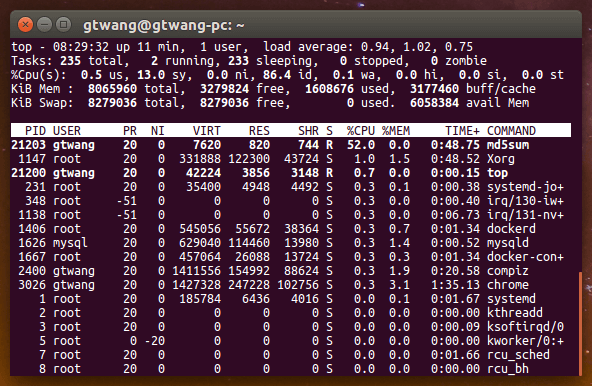Screen dimensions: 592x386
Task: Minimize the terminal window
Action: click(44, 25)
